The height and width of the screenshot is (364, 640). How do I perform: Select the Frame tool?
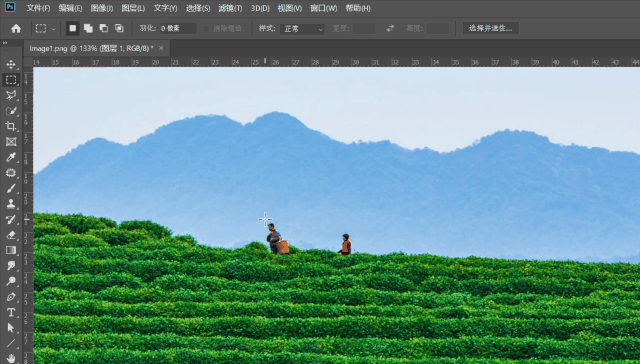click(x=11, y=142)
